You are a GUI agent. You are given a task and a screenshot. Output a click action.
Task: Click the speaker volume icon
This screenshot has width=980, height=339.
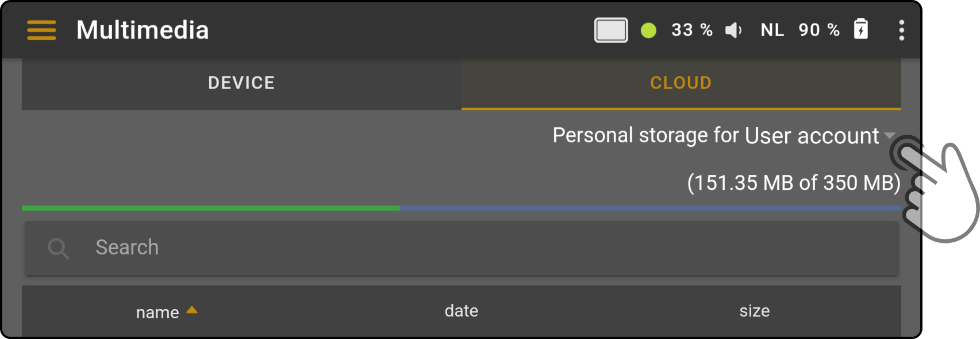[x=733, y=30]
